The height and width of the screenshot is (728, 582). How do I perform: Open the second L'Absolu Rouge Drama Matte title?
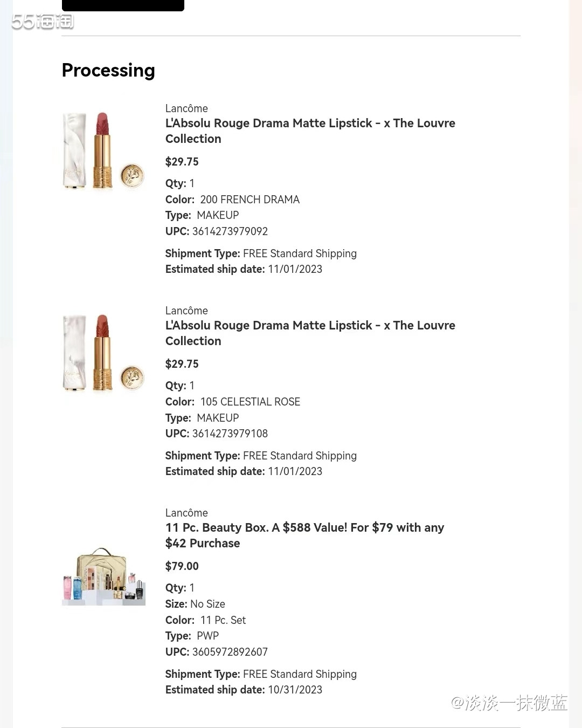click(x=310, y=333)
